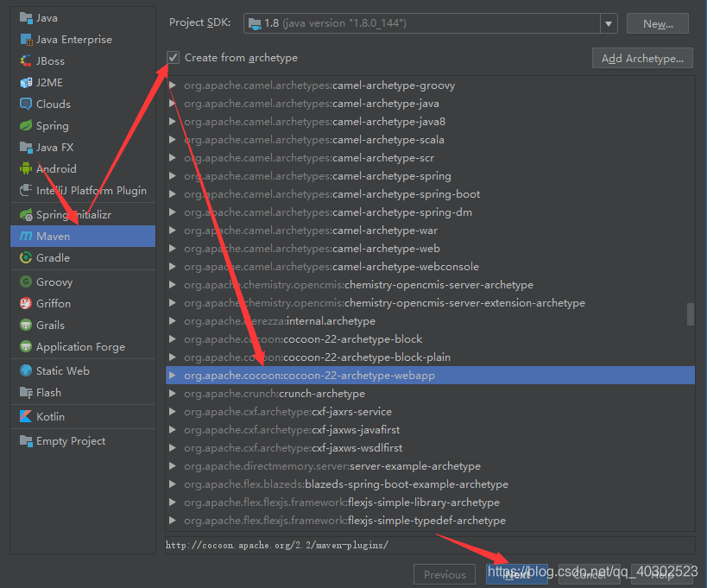Click the Android robot icon
Screen dimensions: 707x588
coord(26,168)
